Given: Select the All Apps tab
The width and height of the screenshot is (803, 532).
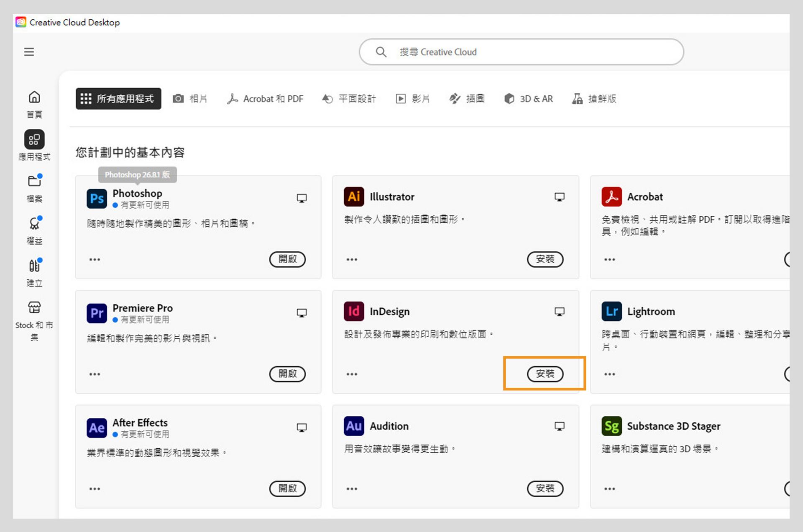Looking at the screenshot, I should click(x=118, y=99).
